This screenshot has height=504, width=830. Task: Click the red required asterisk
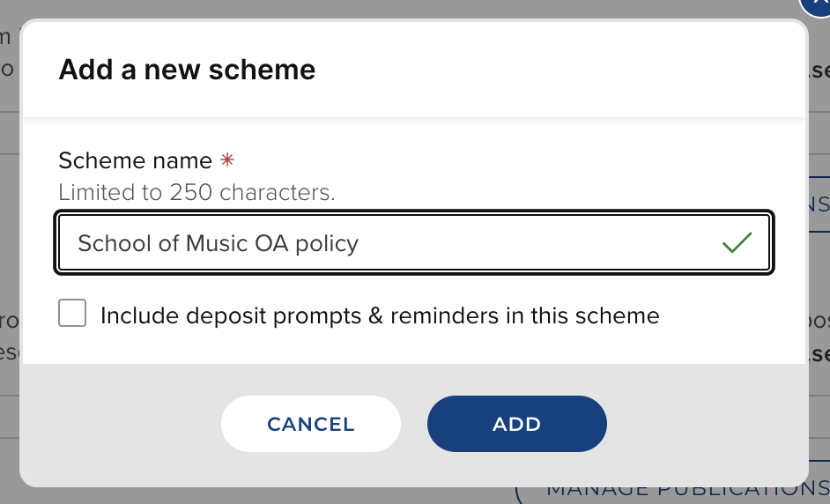pos(227,161)
